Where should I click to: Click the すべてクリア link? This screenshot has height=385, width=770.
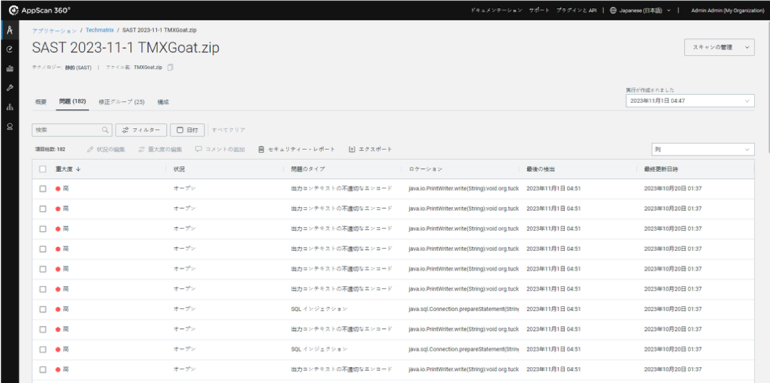[x=228, y=130]
